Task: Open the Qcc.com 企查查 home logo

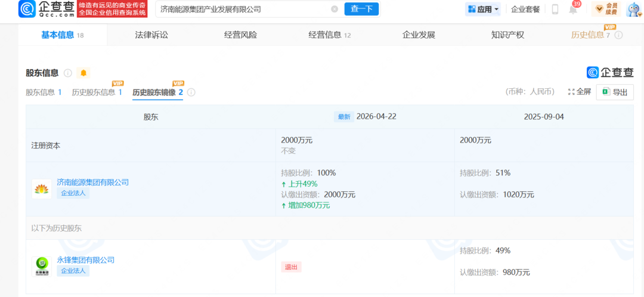Action: 47,9
